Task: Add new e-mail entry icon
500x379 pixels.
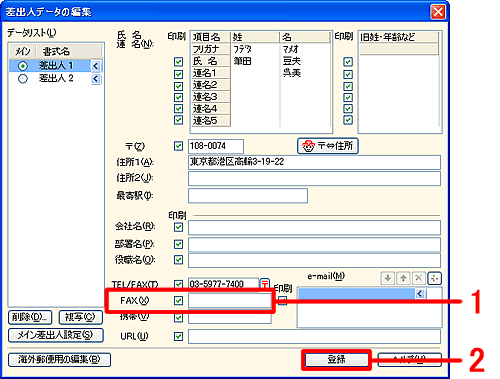Action: tap(435, 278)
